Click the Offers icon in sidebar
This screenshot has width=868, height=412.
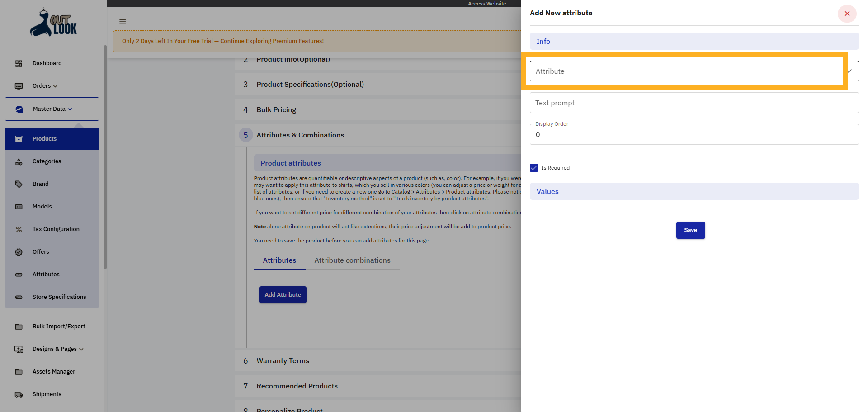19,252
